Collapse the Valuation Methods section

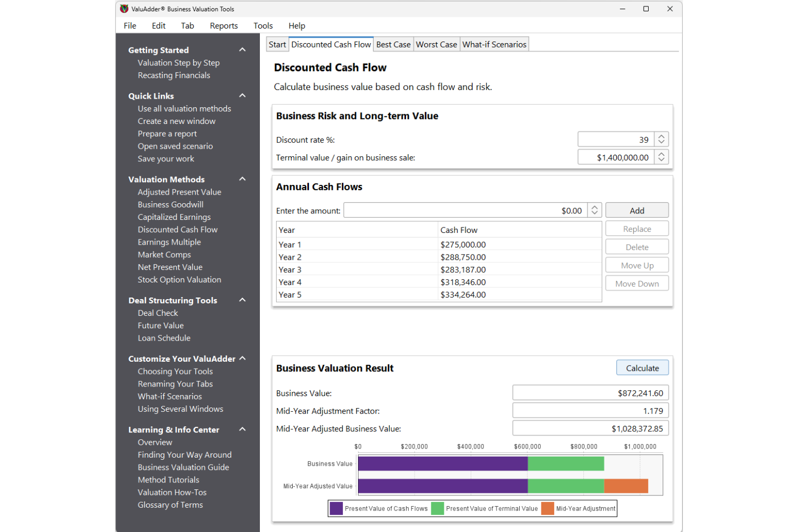pyautogui.click(x=242, y=178)
